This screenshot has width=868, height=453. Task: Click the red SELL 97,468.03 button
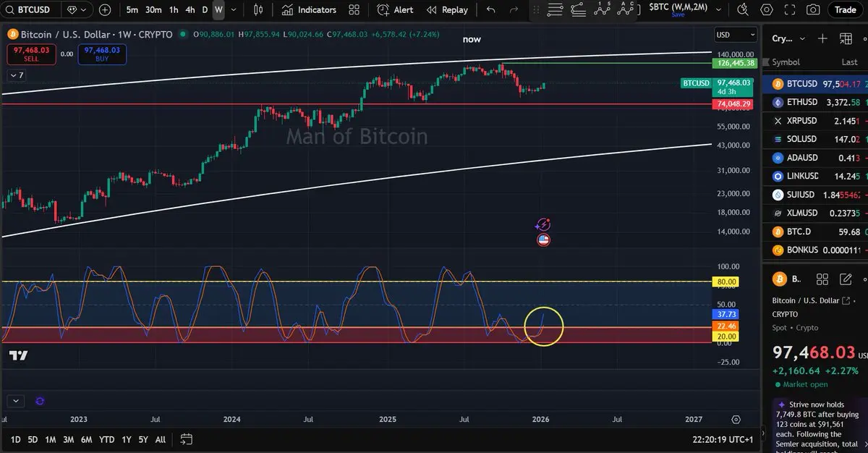pos(30,54)
